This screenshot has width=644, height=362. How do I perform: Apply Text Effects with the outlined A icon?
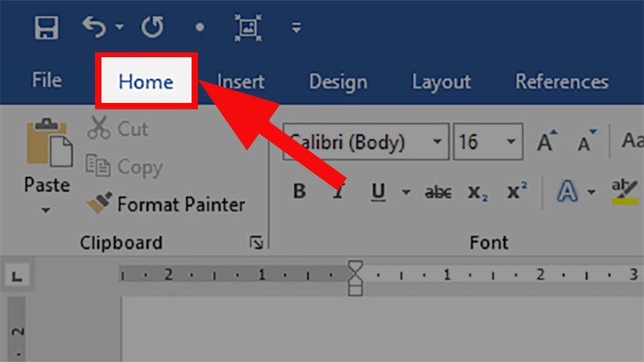click(x=568, y=192)
